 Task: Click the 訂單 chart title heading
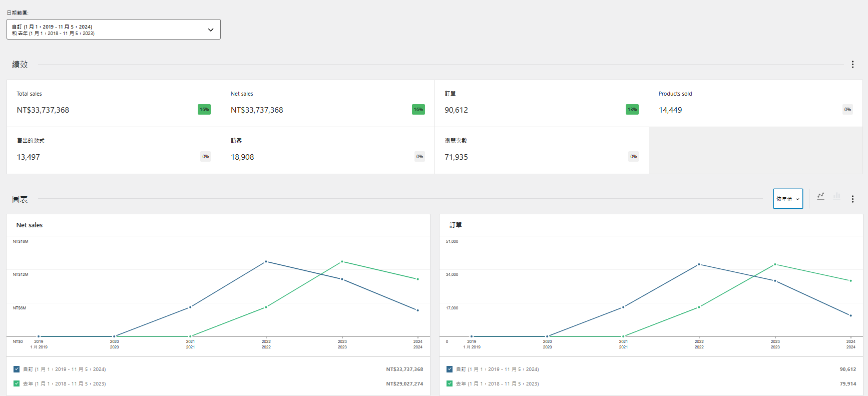coord(456,225)
